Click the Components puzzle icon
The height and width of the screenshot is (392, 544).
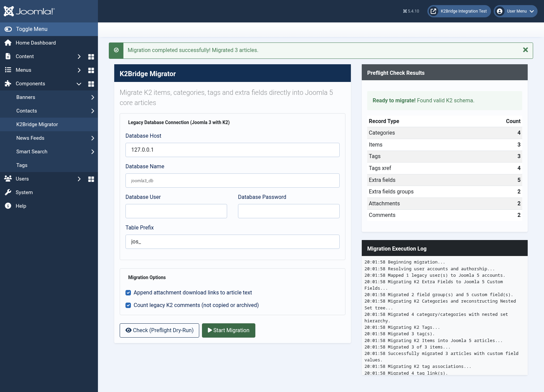click(8, 83)
